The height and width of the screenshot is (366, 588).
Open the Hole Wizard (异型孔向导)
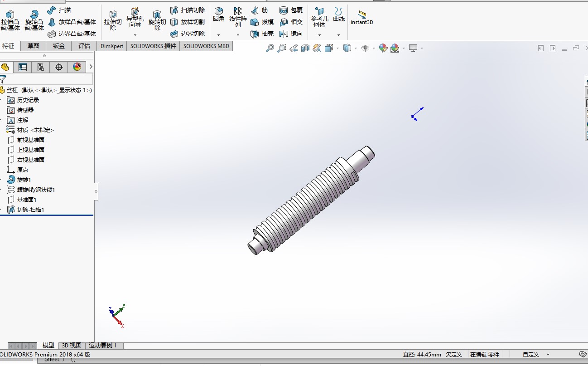pos(135,18)
